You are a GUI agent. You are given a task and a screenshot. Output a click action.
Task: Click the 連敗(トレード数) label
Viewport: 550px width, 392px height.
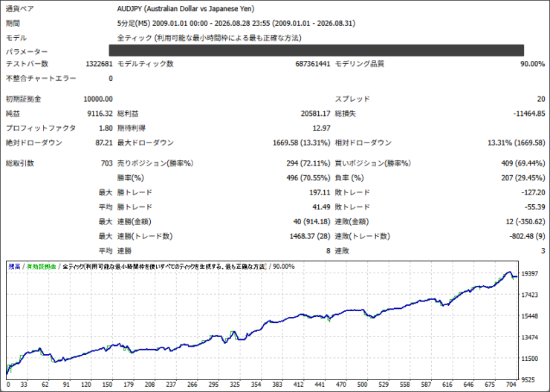click(363, 236)
